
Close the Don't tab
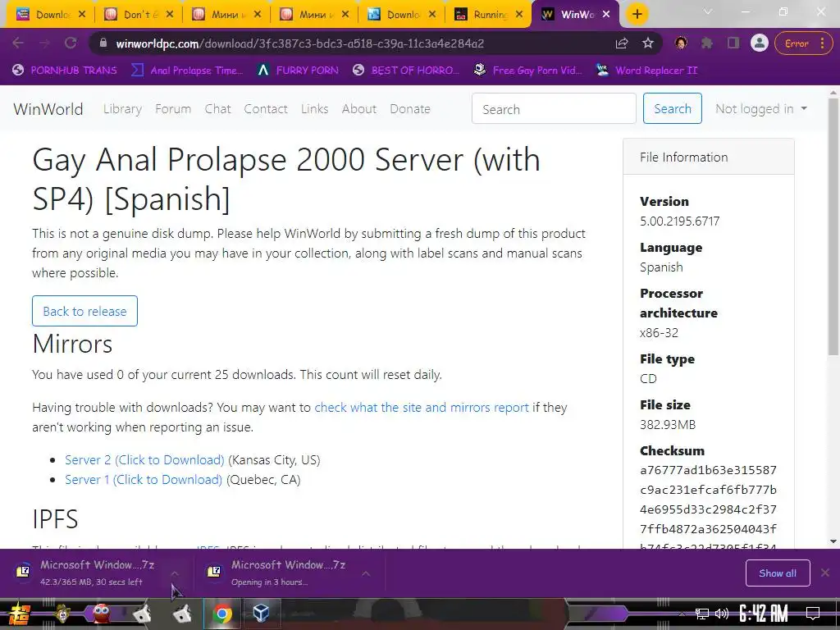(169, 15)
